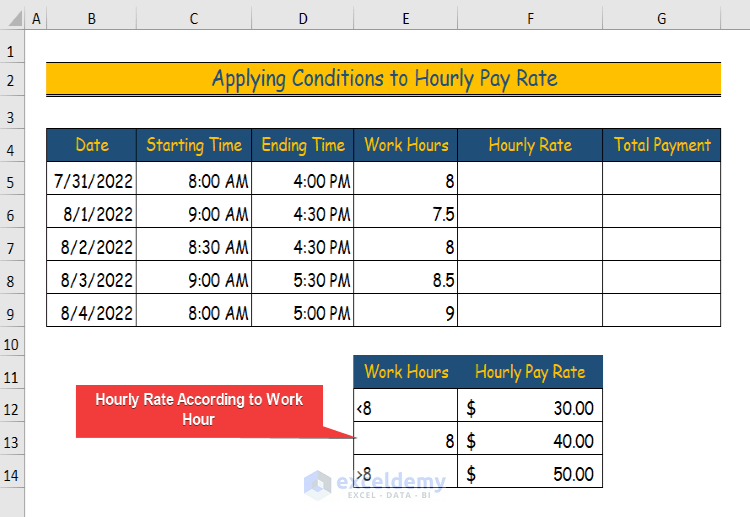Select column G header
This screenshot has height=517, width=750.
coord(662,19)
